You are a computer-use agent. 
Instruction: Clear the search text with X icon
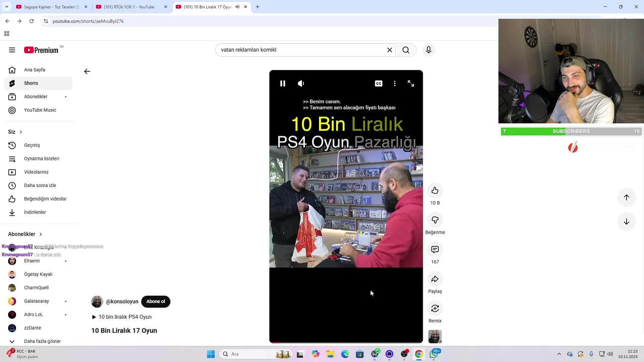389,50
